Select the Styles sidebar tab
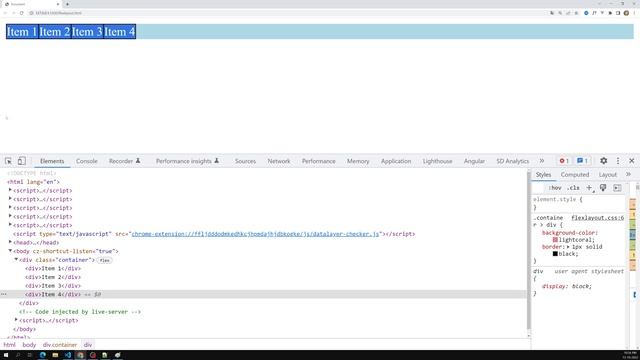Viewport: 640px width, 360px height. pyautogui.click(x=543, y=175)
